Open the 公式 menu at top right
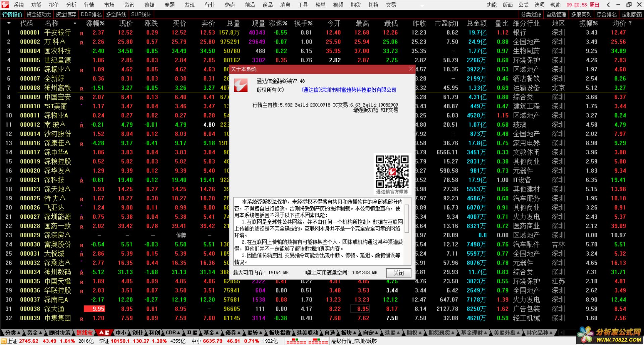 tap(524, 5)
